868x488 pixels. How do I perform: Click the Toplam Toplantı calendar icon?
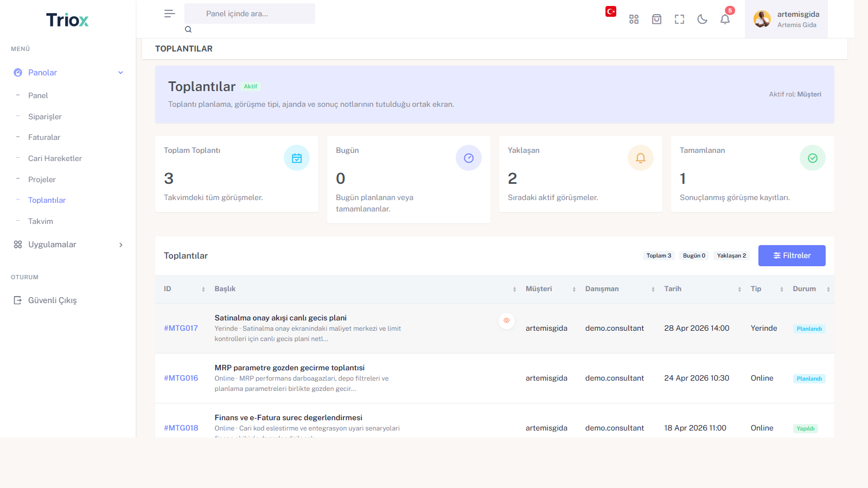tap(297, 158)
